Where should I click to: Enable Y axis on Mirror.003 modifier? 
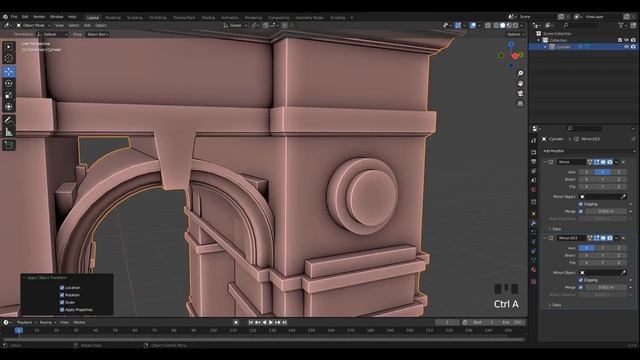pos(602,248)
